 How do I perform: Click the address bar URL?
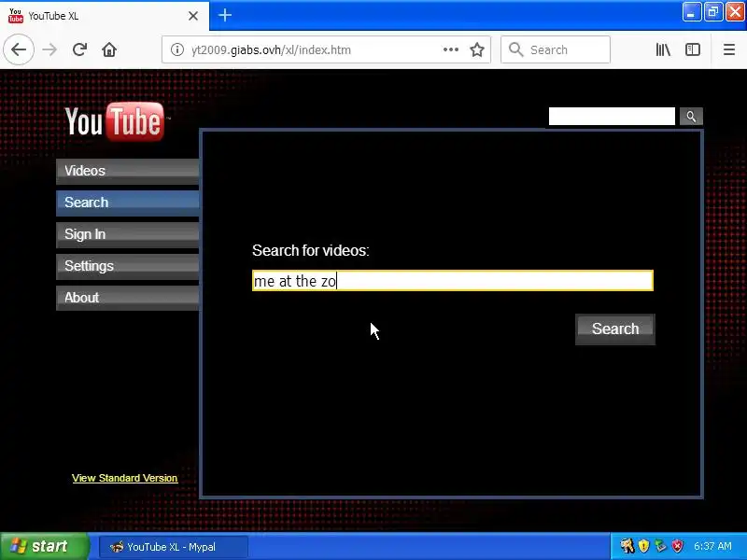[271, 49]
